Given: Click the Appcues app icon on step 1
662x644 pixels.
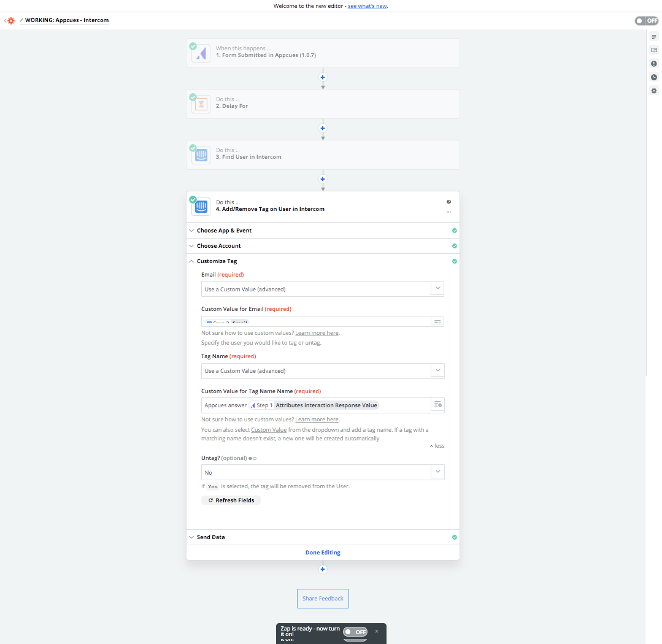Looking at the screenshot, I should pyautogui.click(x=201, y=53).
